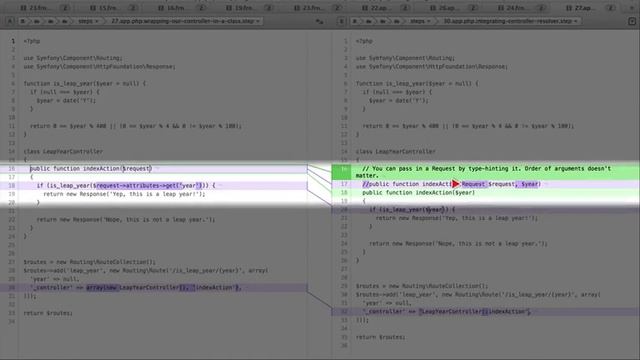The height and width of the screenshot is (360, 640).
Task: Switch to the 26.ap comparison tab
Action: 449,8
